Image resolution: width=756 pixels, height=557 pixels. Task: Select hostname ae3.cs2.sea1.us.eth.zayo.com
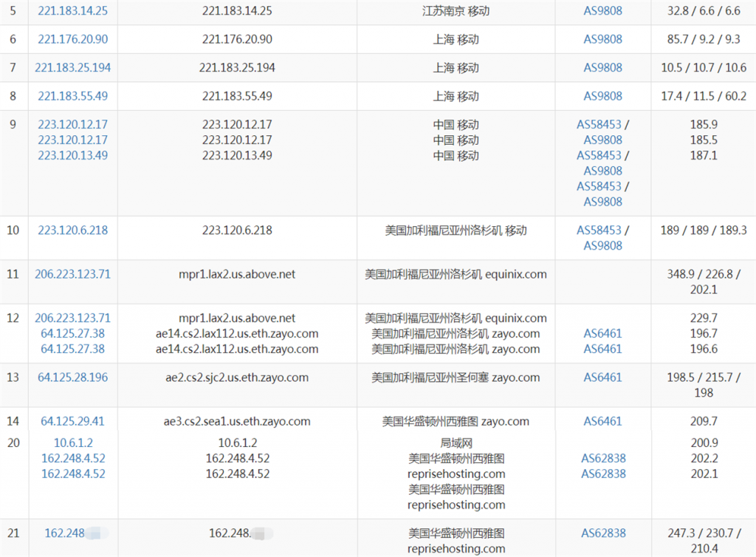tap(237, 421)
